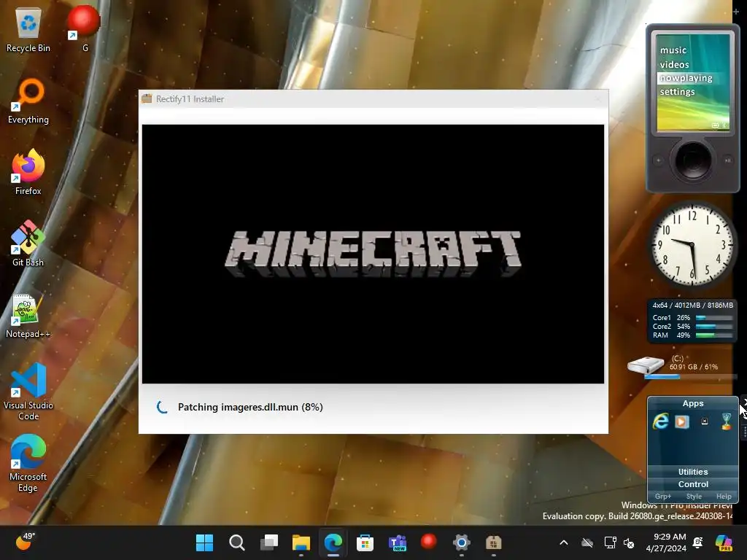Open File Explorer from the taskbar

click(301, 542)
